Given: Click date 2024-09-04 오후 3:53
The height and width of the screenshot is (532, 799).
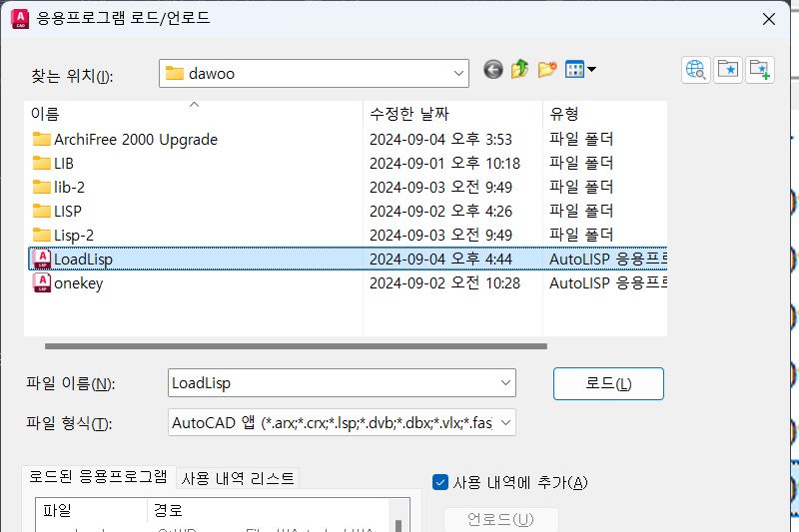Looking at the screenshot, I should 440,140.
